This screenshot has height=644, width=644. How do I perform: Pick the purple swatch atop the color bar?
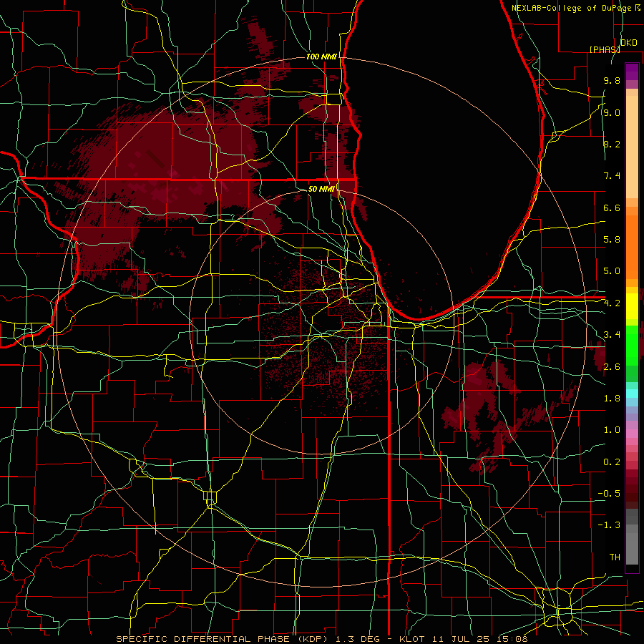coord(632,72)
